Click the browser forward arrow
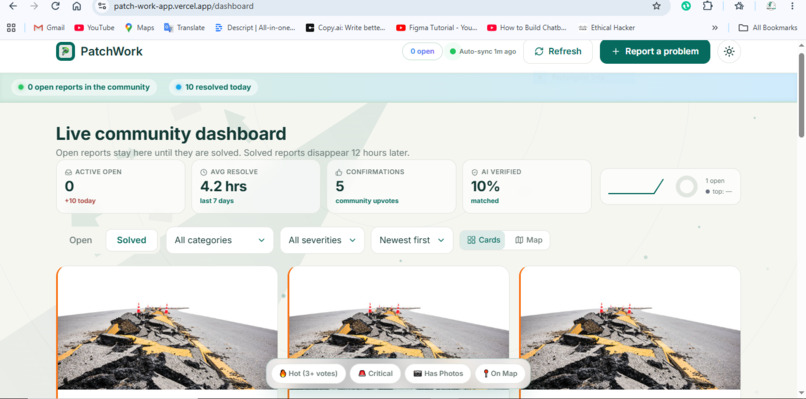 click(x=34, y=6)
